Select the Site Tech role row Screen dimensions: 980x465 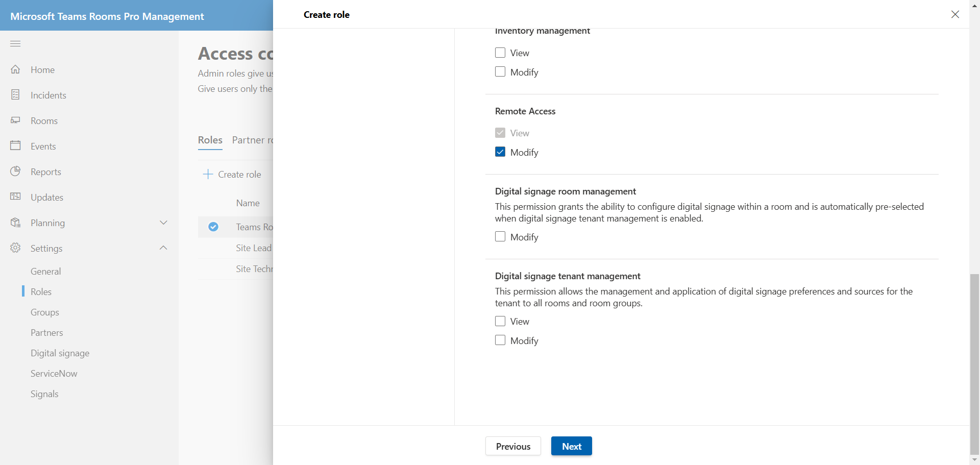[235, 269]
